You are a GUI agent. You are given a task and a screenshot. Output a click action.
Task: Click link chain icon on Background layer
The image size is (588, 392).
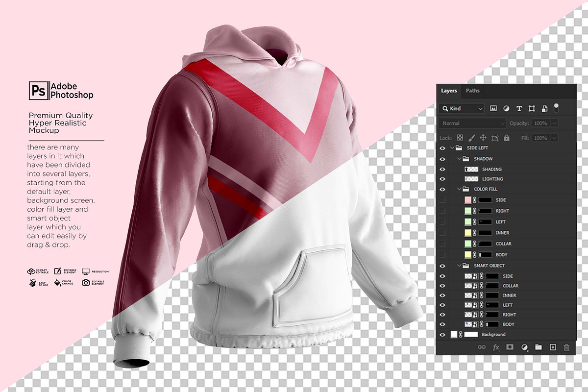pos(461,334)
